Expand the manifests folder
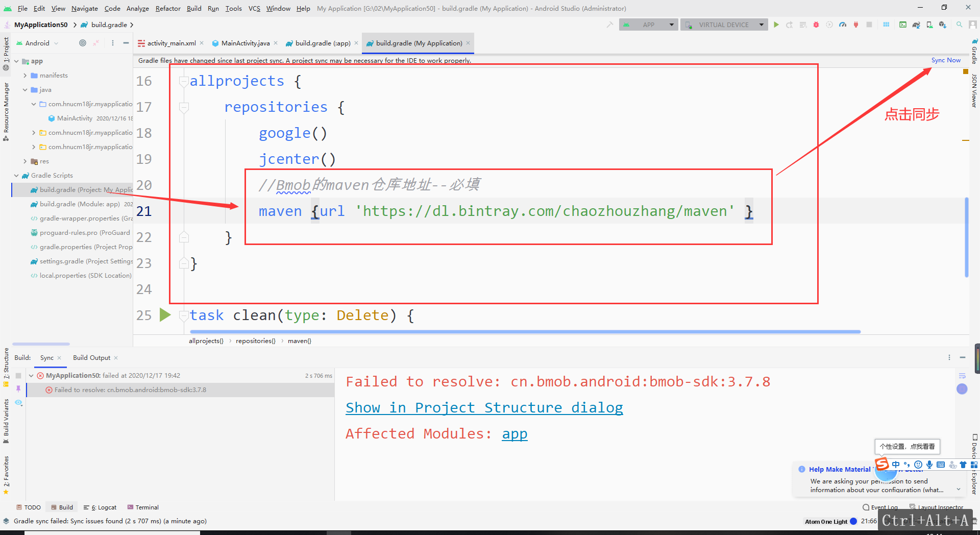 click(x=25, y=76)
